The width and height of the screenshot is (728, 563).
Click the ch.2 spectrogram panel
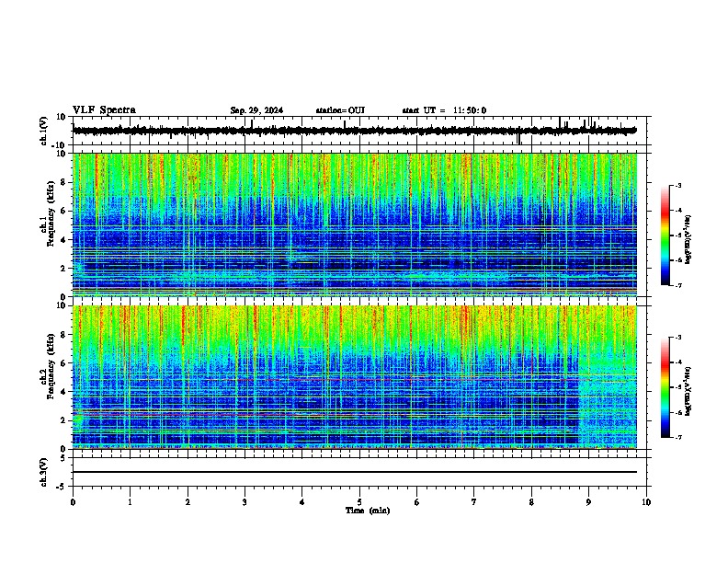(x=355, y=377)
